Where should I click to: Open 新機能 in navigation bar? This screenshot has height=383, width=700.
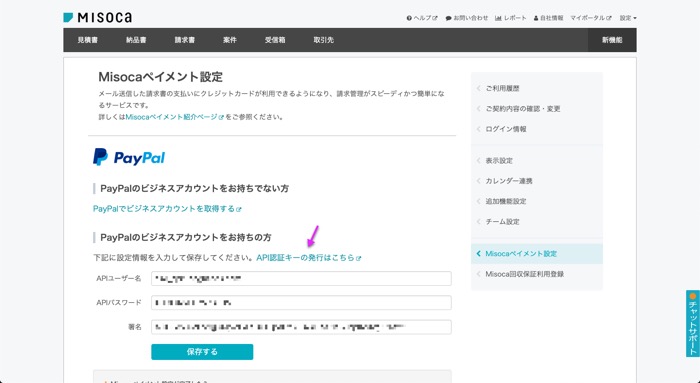(612, 40)
